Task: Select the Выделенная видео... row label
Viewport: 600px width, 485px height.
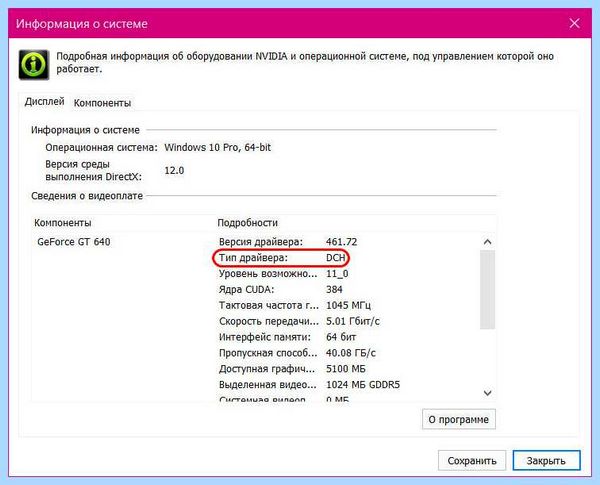Action: pos(268,385)
